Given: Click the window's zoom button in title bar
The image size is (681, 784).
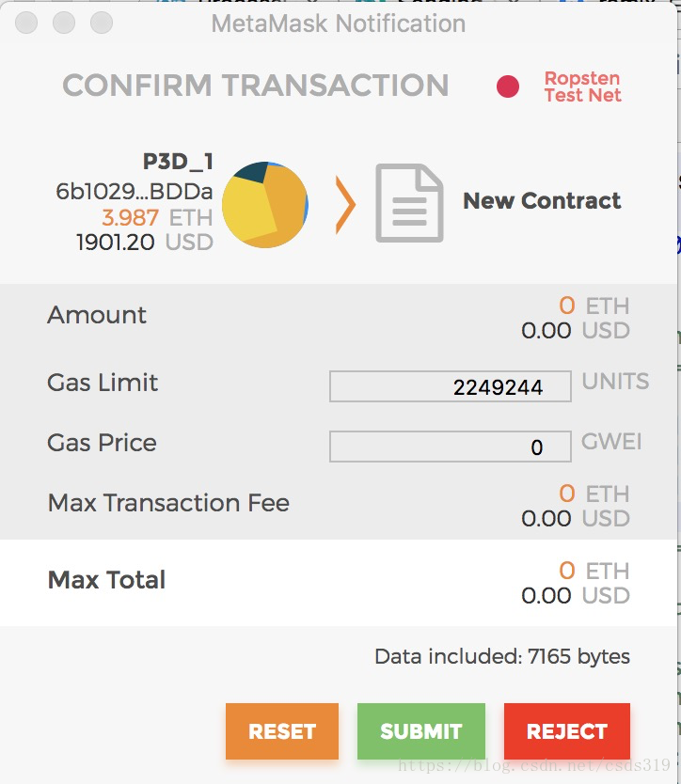Looking at the screenshot, I should point(102,23).
